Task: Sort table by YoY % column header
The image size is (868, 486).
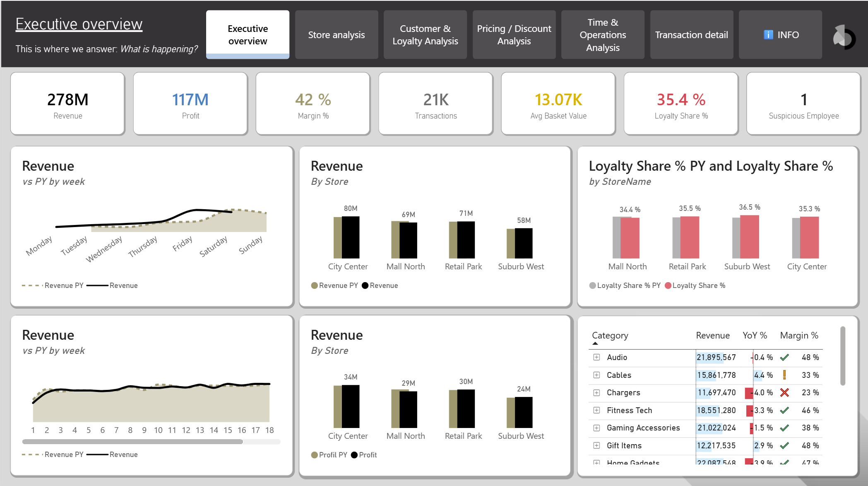Action: 755,336
